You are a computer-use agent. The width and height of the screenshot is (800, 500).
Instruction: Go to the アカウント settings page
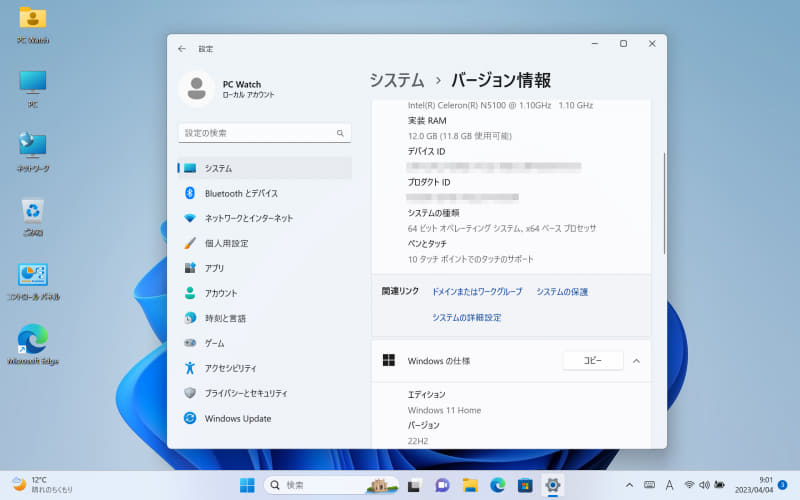tap(264, 293)
